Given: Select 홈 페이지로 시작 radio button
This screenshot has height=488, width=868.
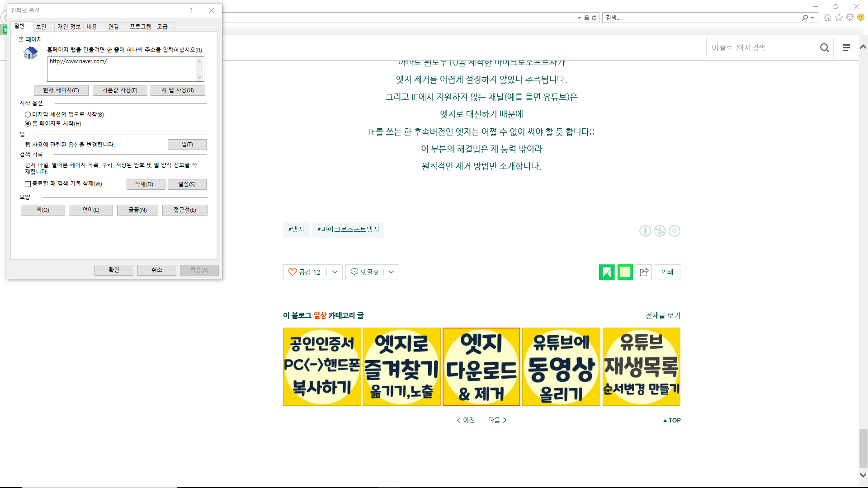Looking at the screenshot, I should pyautogui.click(x=28, y=124).
